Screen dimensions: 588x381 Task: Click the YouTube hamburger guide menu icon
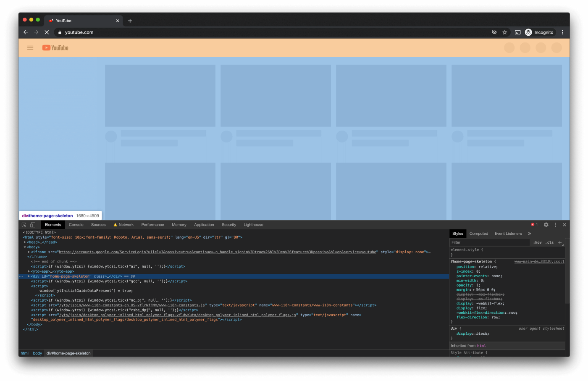30,48
